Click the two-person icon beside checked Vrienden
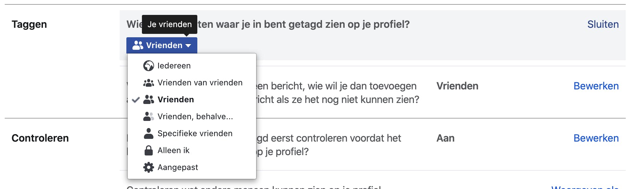Viewport: 644px width, 189px height. [x=148, y=100]
